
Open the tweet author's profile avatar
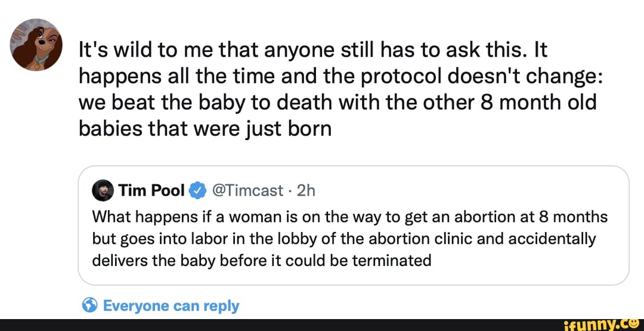[x=37, y=44]
